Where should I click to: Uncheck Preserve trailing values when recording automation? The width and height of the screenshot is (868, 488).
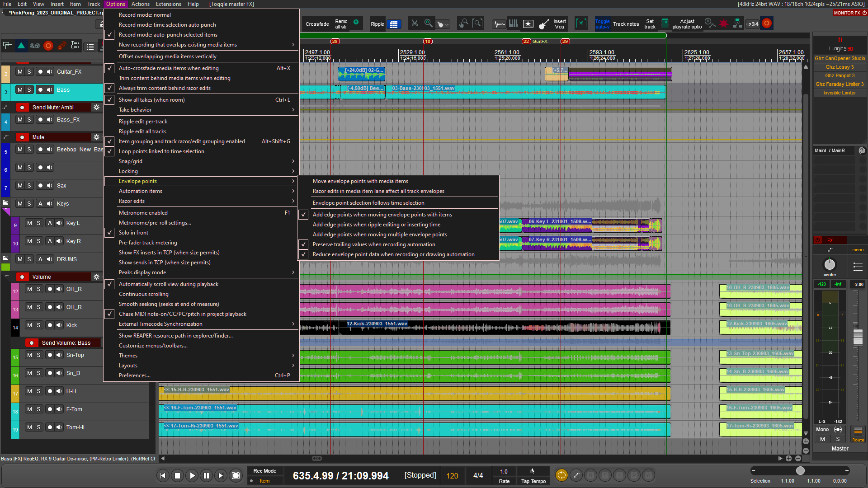coord(374,244)
